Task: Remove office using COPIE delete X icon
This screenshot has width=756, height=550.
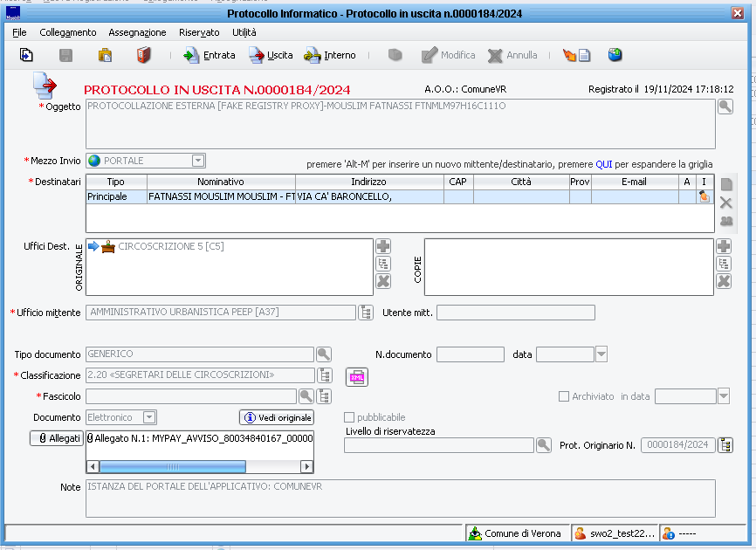Action: coord(723,281)
